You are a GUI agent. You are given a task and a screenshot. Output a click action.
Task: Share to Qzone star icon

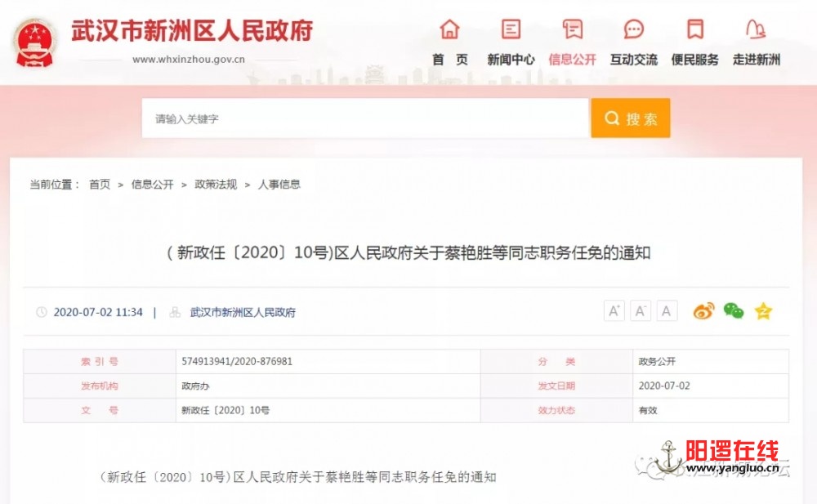pyautogui.click(x=763, y=311)
